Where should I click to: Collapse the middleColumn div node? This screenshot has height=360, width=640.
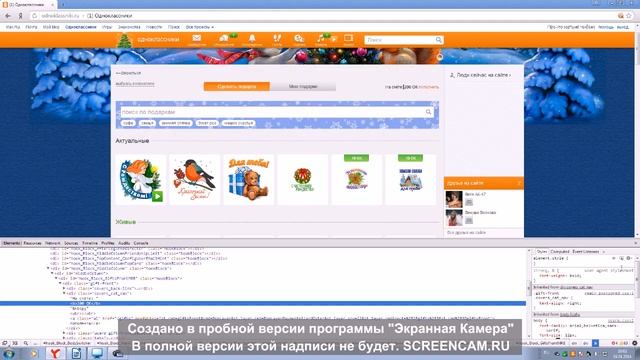52,273
